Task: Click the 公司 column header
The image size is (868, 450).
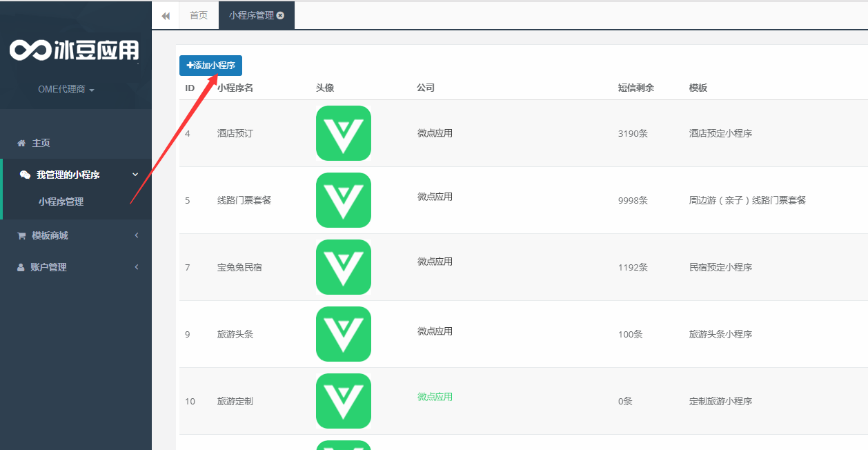Action: click(x=426, y=88)
